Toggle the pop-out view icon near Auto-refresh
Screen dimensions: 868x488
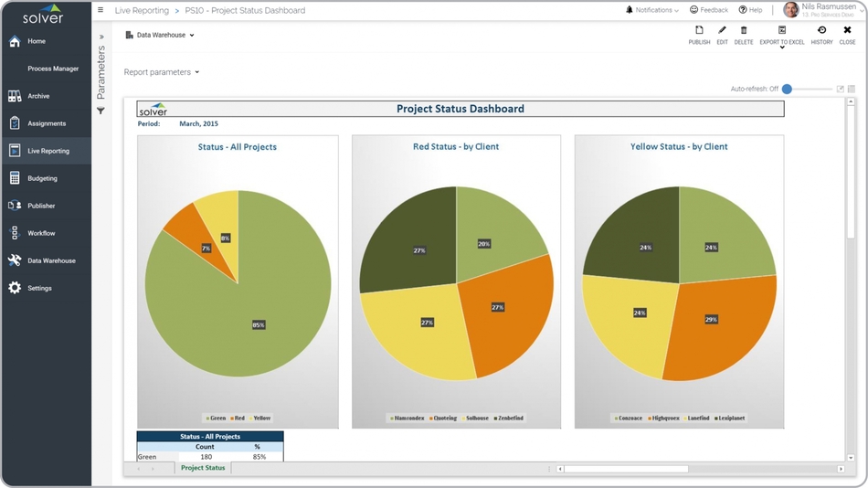[x=840, y=90]
